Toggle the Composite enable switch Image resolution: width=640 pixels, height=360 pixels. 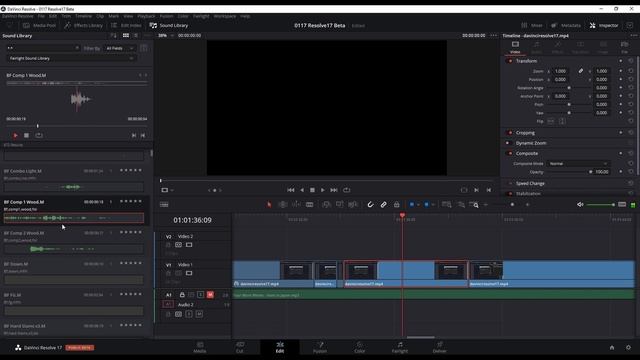509,153
